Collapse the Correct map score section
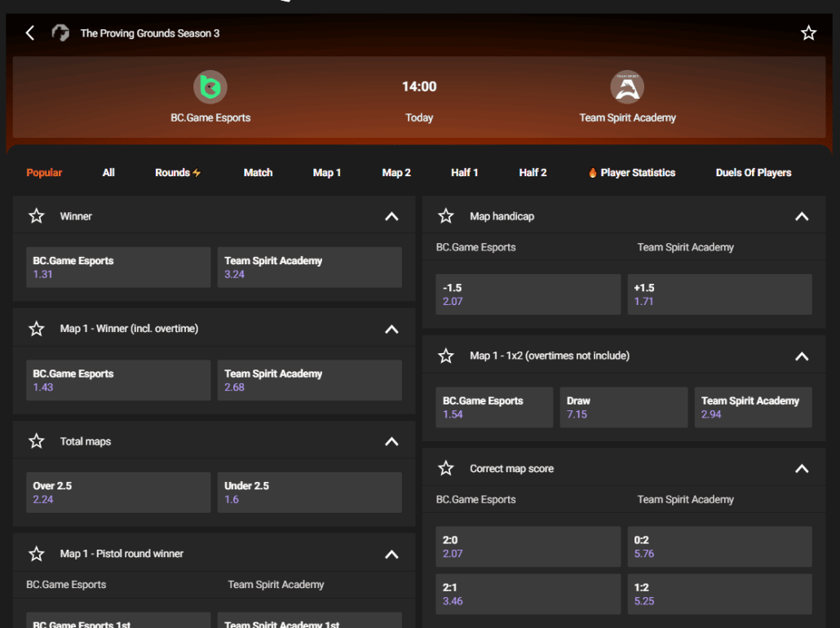 click(x=802, y=469)
